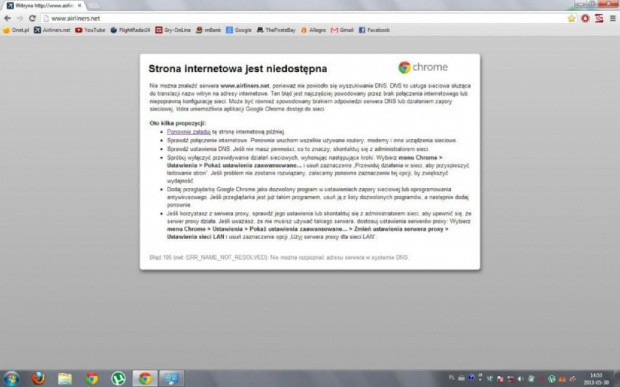Launch Firefox from the taskbar

pyautogui.click(x=38, y=378)
